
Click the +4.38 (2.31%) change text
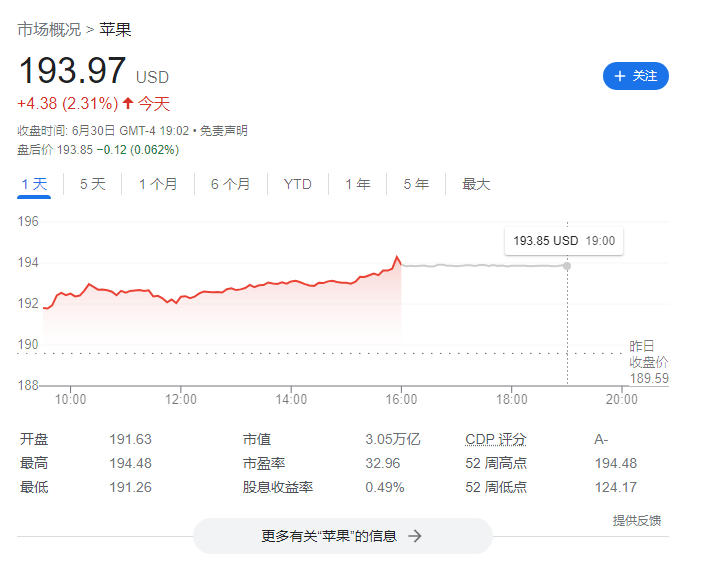[68, 104]
